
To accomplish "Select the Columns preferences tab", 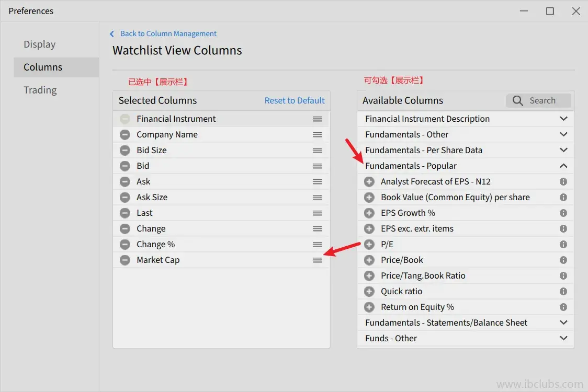I will (x=56, y=67).
